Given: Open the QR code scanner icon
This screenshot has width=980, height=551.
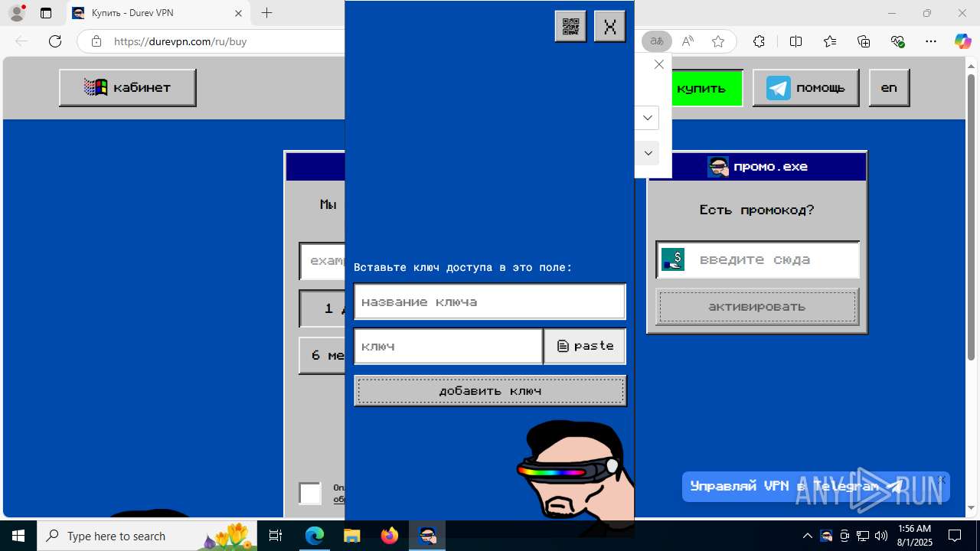Looking at the screenshot, I should point(570,27).
